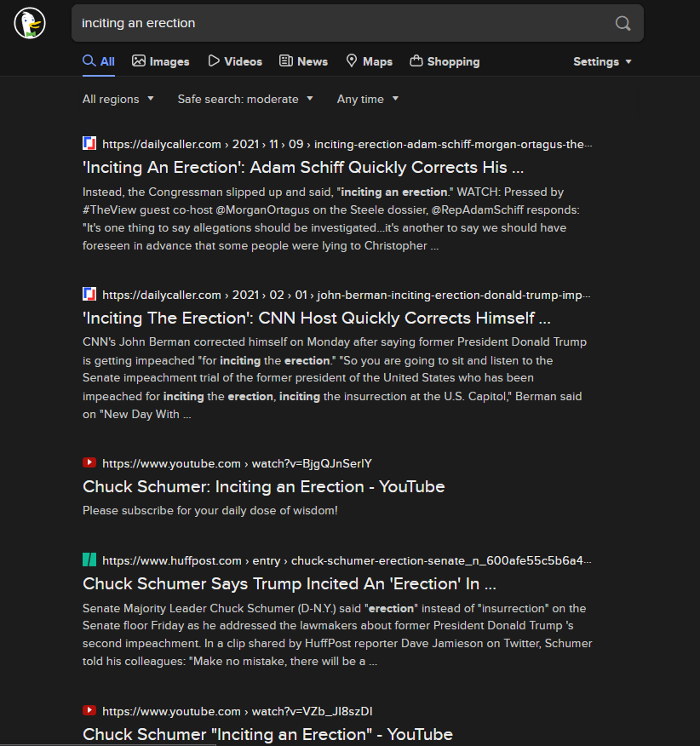This screenshot has height=746, width=700.
Task: Open the Chuck Schumer "Inciting an Erection" YouTube result
Action: point(267,734)
